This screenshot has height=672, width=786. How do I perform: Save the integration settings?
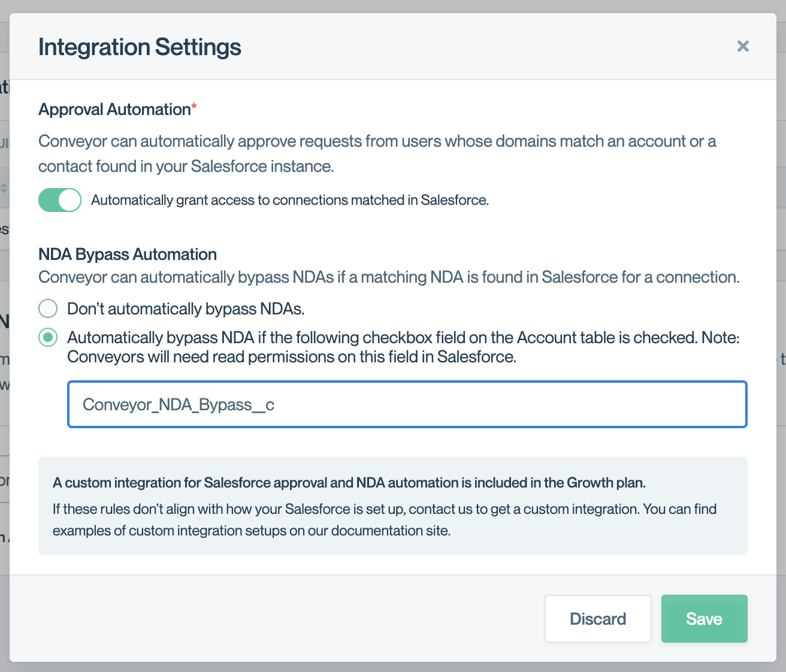[x=704, y=619]
